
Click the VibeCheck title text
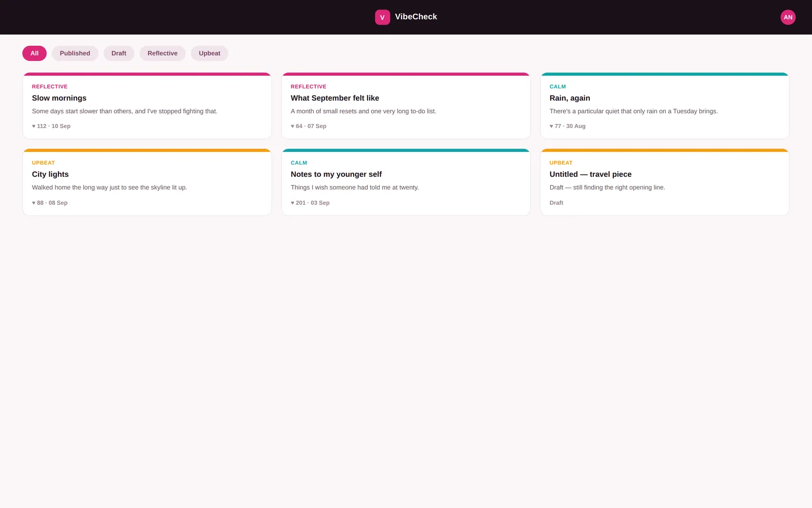click(x=416, y=17)
